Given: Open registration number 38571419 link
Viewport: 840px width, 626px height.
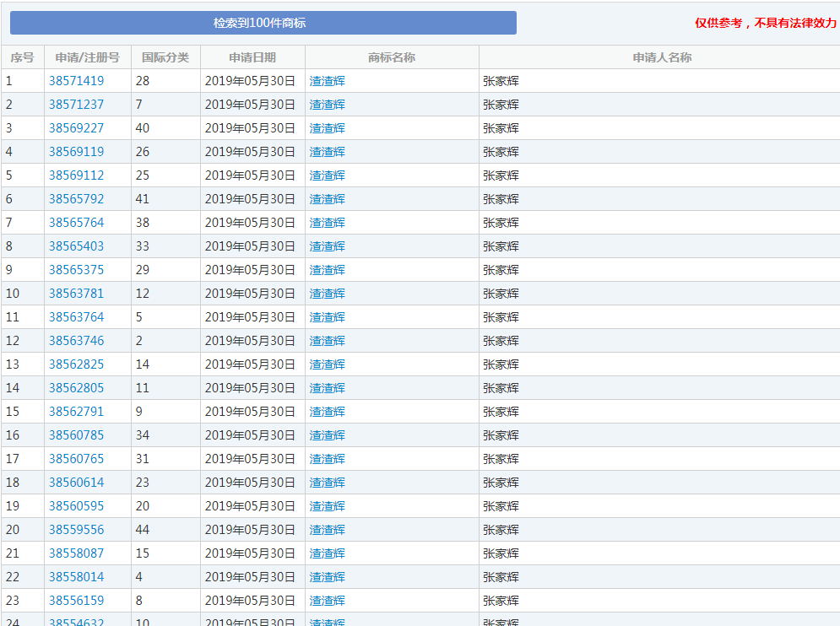Looking at the screenshot, I should point(76,81).
